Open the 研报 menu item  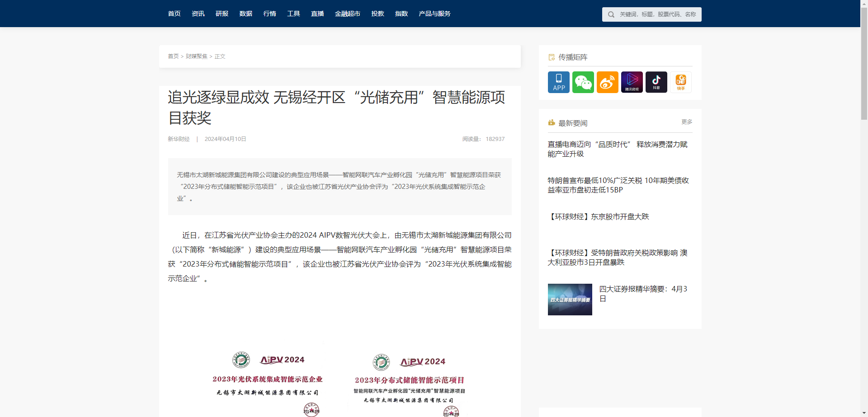[222, 14]
